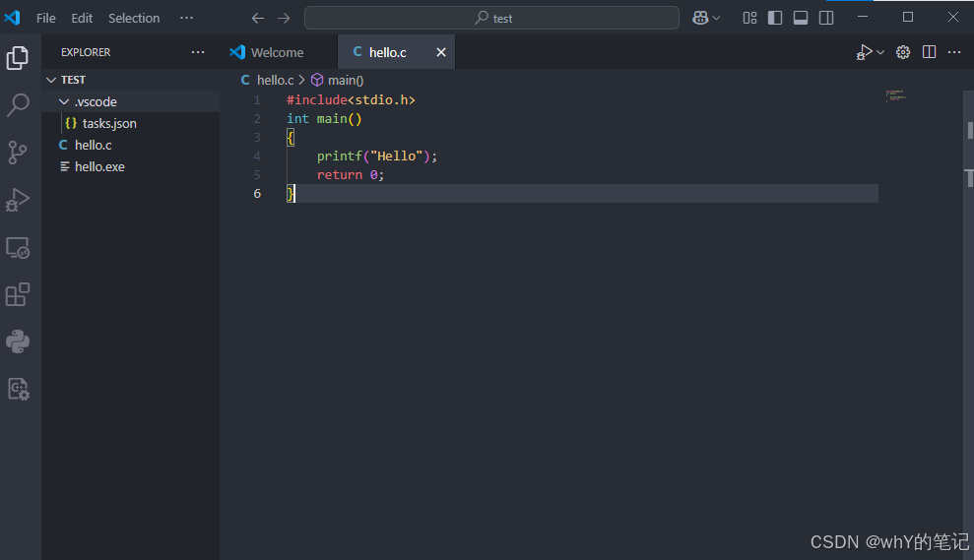This screenshot has width=974, height=560.
Task: Click the Debug C/C++ File run icon
Action: (x=864, y=52)
